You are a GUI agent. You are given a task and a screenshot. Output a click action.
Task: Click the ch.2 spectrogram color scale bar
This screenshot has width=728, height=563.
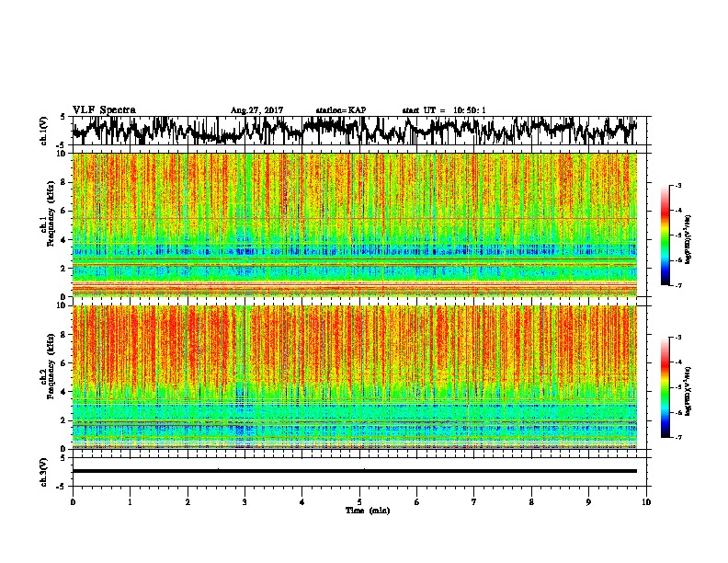coord(665,387)
